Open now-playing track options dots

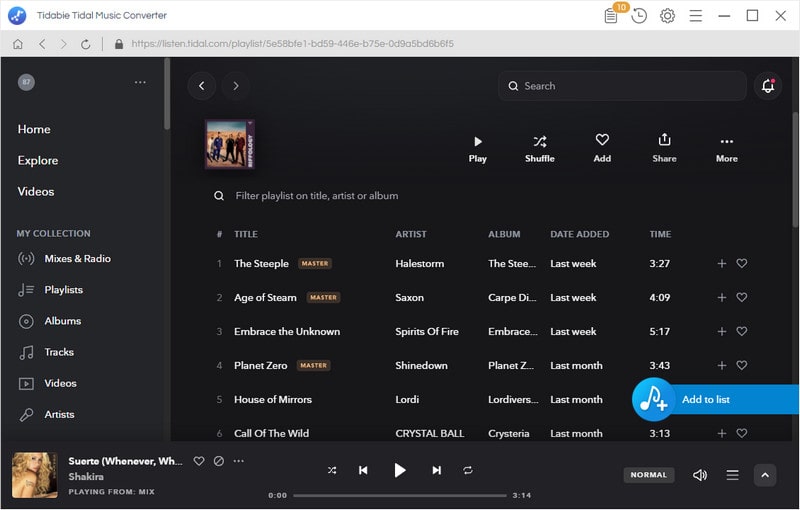pos(238,461)
